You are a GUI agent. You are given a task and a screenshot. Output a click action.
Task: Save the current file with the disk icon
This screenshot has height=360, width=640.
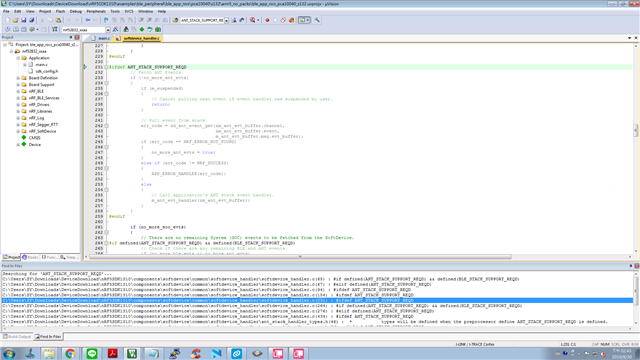pyautogui.click(x=23, y=20)
